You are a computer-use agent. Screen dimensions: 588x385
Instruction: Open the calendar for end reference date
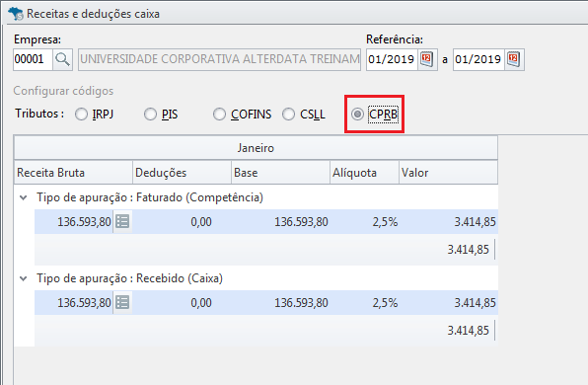513,59
